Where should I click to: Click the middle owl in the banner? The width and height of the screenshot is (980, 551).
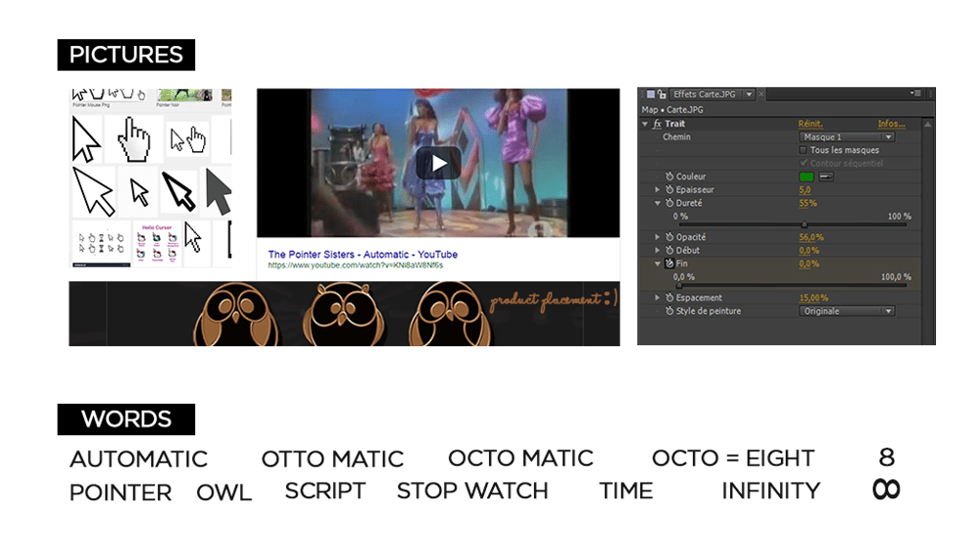tap(343, 315)
